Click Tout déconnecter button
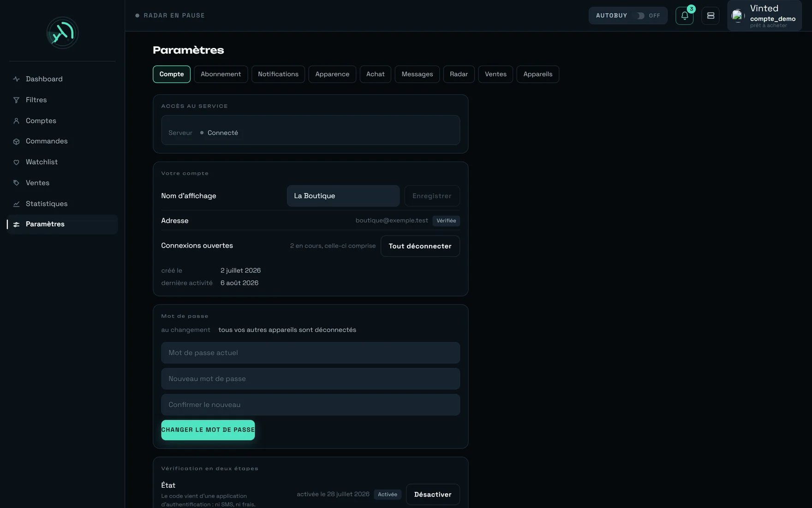 pyautogui.click(x=420, y=246)
